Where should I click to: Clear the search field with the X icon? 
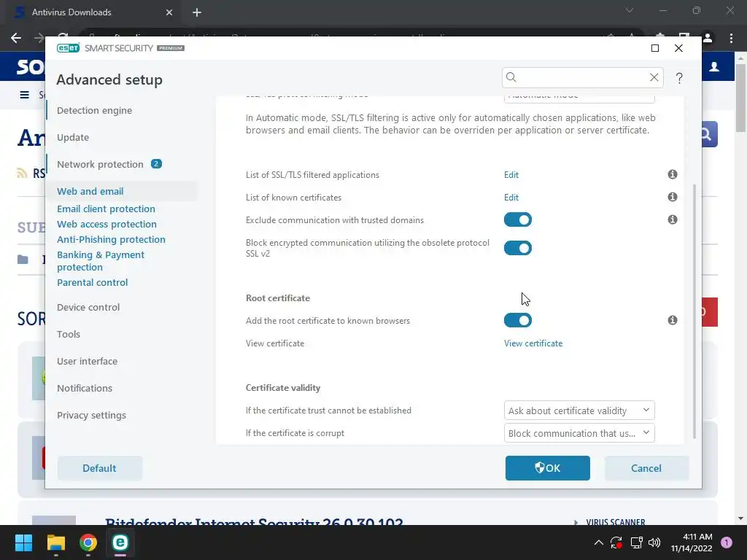[x=654, y=77]
